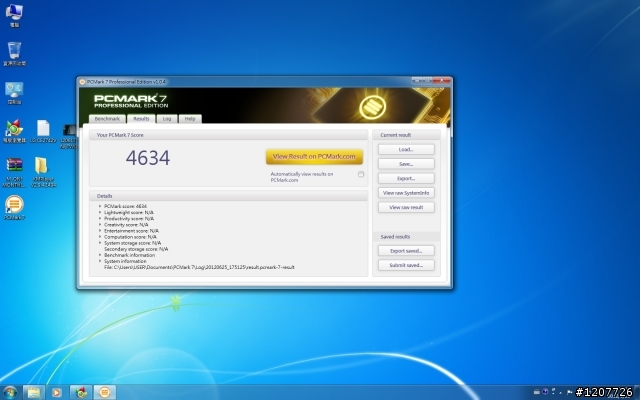Viewport: 640px width, 400px height.
Task: Open View raw SystemInfo
Action: pos(406,193)
